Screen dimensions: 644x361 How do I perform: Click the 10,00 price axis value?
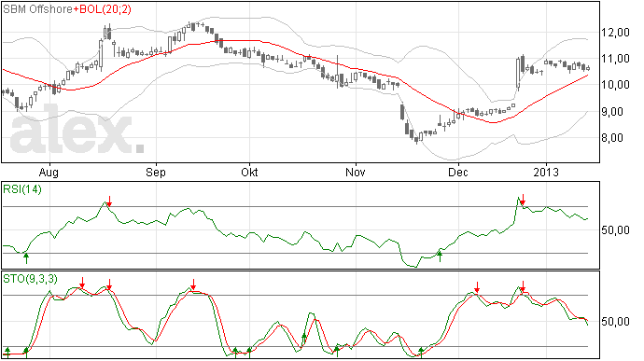point(615,85)
